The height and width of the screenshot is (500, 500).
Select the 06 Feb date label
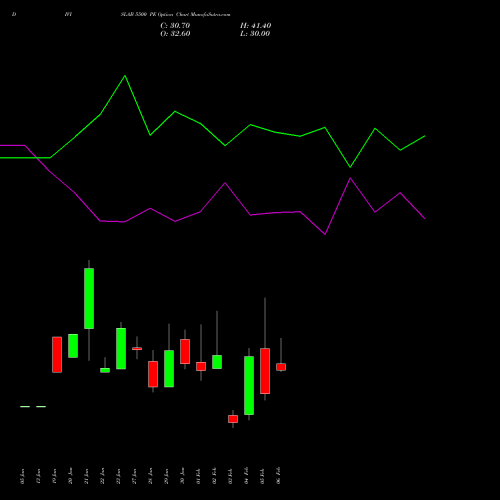click(278, 476)
